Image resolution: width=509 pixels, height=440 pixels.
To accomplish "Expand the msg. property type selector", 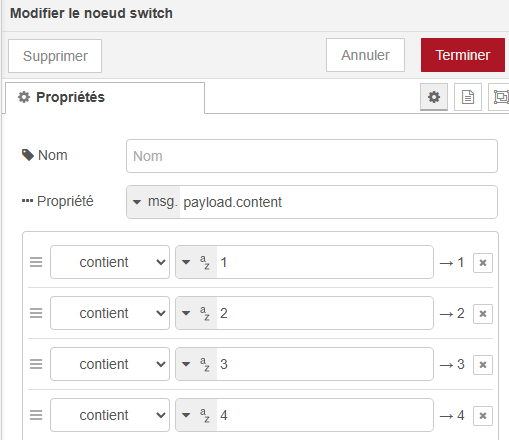I will 154,202.
